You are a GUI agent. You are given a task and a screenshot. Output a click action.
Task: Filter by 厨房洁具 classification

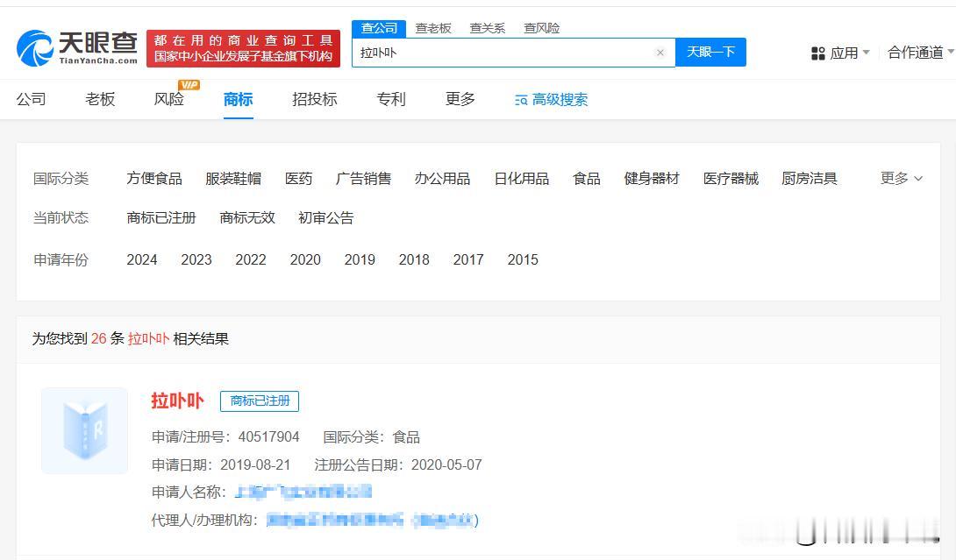[810, 179]
